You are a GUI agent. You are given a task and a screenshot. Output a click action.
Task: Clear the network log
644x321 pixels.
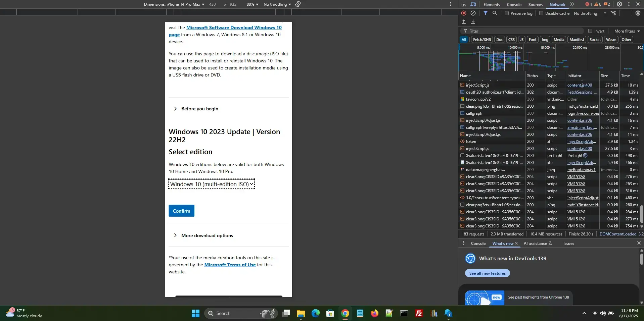473,13
